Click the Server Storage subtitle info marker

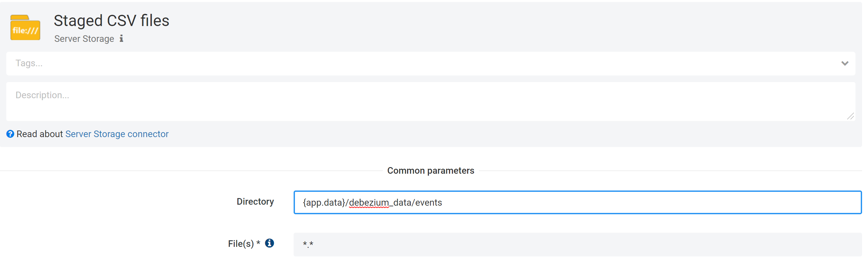pos(121,39)
